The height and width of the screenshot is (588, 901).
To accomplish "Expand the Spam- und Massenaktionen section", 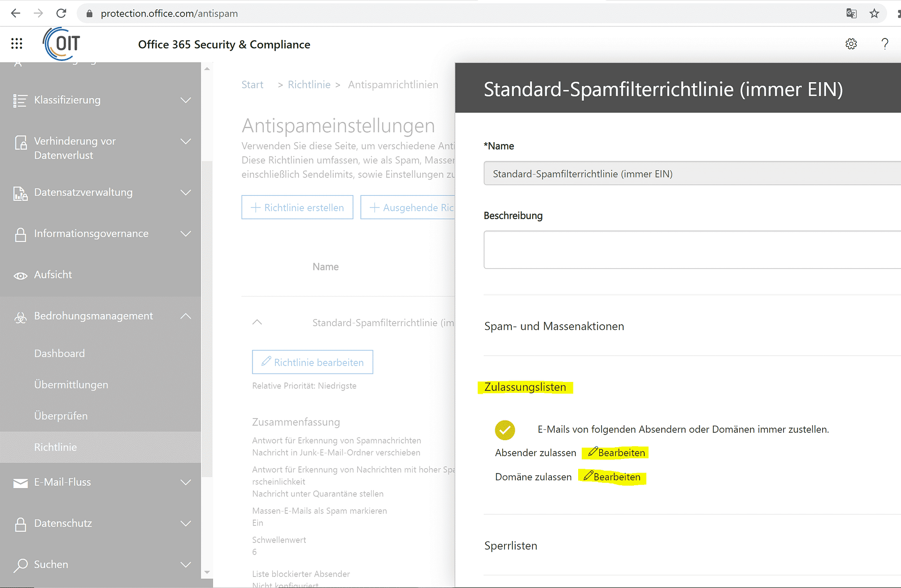I will pyautogui.click(x=554, y=327).
